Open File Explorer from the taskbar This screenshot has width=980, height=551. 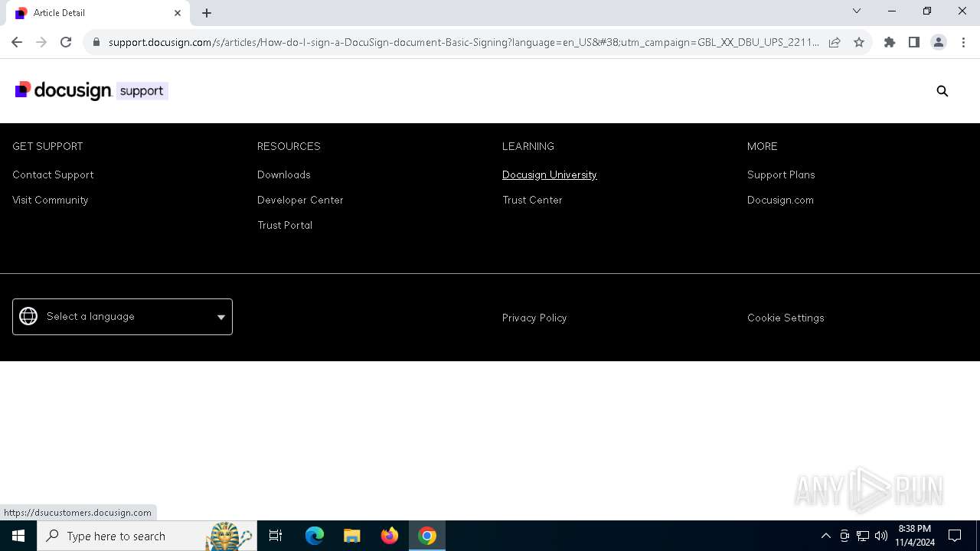352,536
